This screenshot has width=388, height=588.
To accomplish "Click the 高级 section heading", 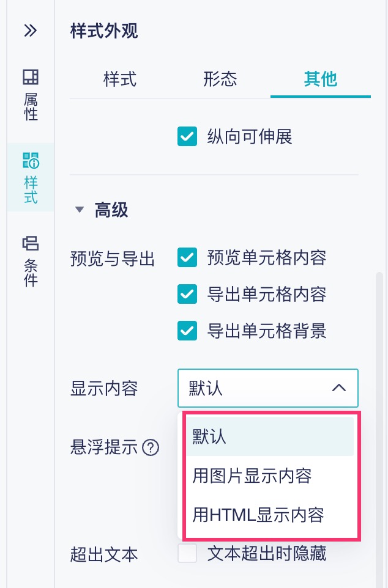I will point(111,210).
